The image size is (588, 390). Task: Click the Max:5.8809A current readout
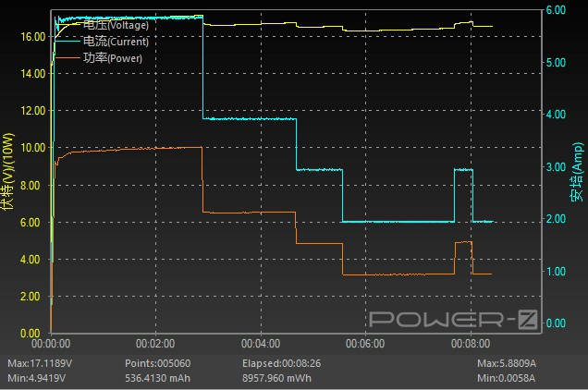[508, 362]
